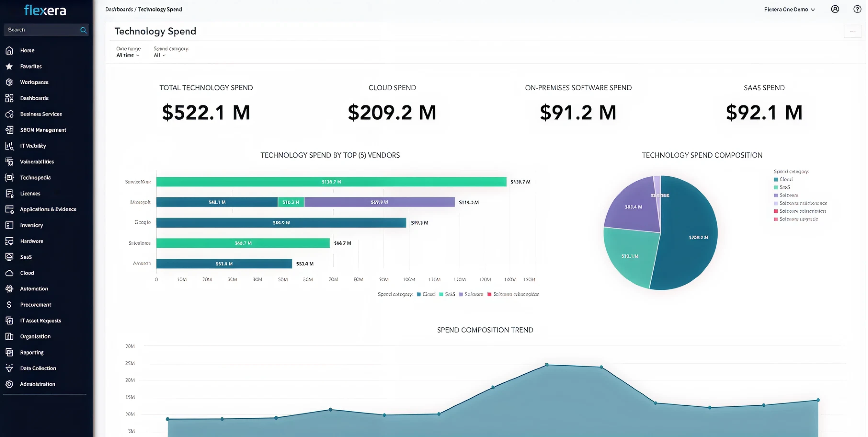The height and width of the screenshot is (437, 868).
Task: Open Administration from the sidebar
Action: tap(9, 384)
